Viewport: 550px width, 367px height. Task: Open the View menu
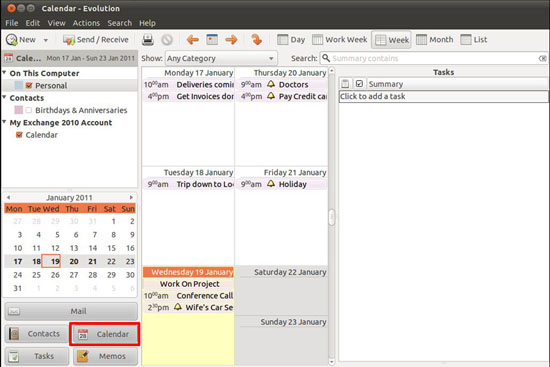click(56, 23)
